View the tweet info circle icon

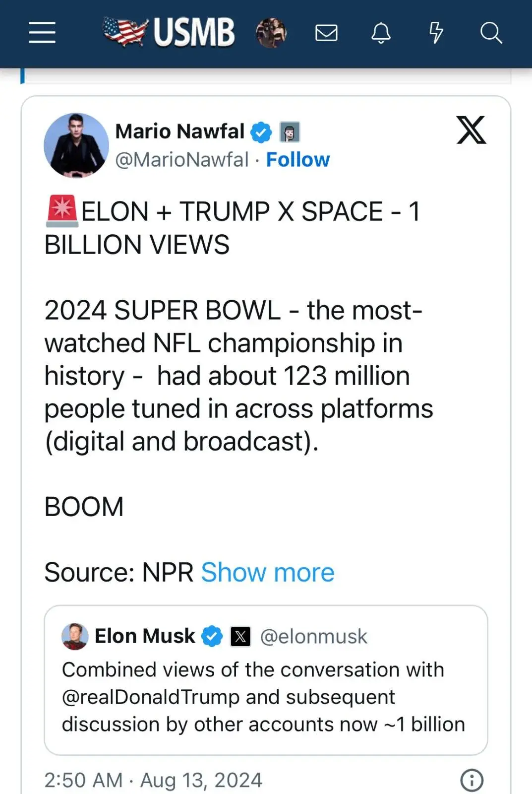[x=472, y=780]
